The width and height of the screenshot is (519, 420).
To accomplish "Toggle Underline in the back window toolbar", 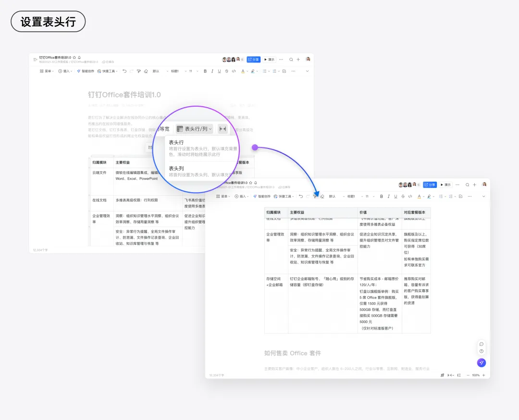I will [219, 71].
